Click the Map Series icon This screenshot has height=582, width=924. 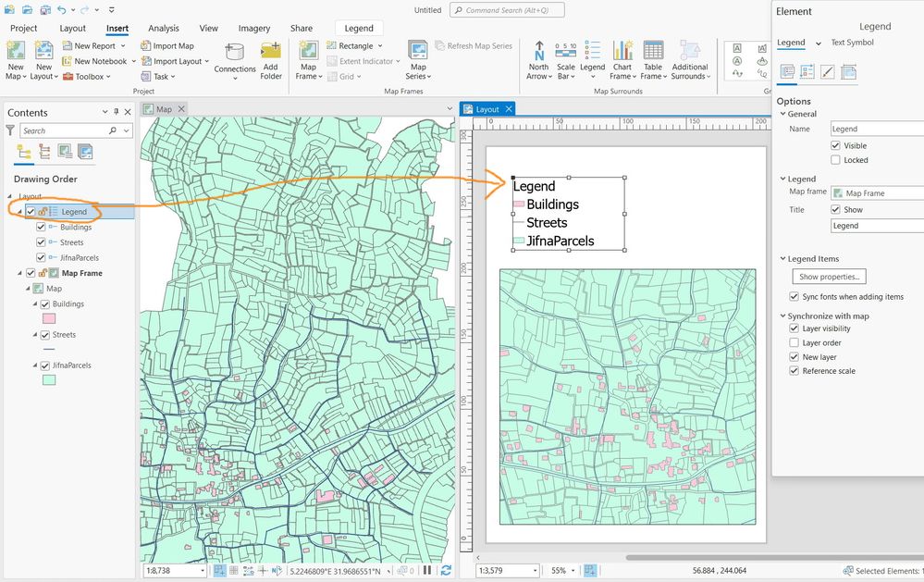point(418,59)
